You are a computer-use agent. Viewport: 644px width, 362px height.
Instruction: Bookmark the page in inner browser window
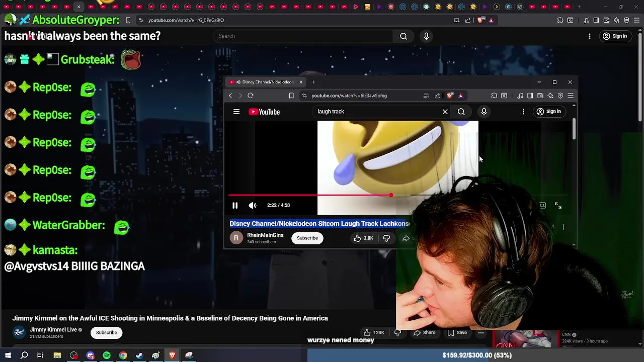pos(291,96)
